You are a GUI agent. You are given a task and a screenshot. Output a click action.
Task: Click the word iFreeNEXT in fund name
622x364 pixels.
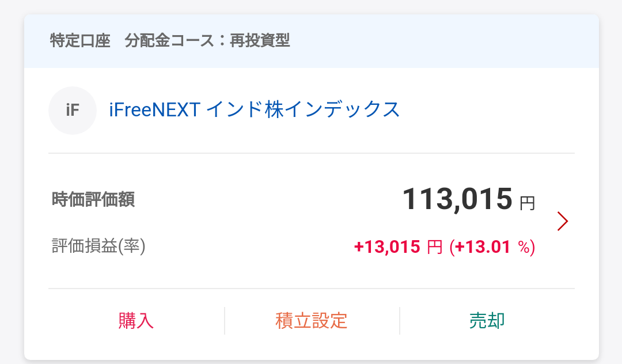pyautogui.click(x=155, y=110)
